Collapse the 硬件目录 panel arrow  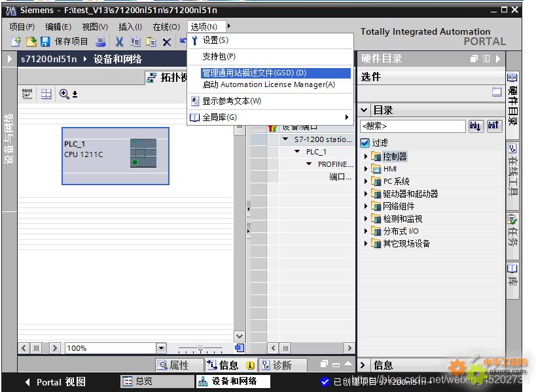coord(498,59)
